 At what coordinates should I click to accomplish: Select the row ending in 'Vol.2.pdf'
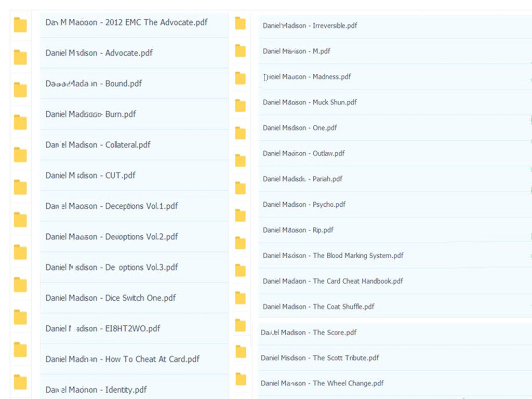pyautogui.click(x=134, y=236)
